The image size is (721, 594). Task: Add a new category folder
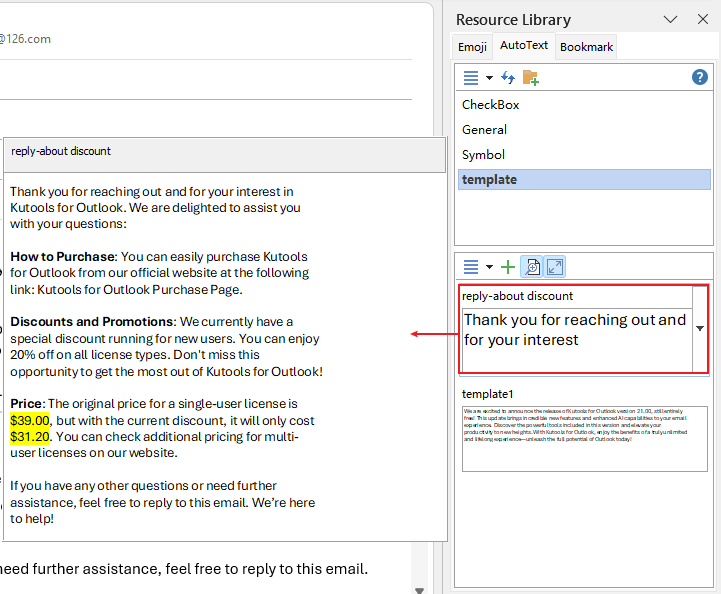(531, 78)
